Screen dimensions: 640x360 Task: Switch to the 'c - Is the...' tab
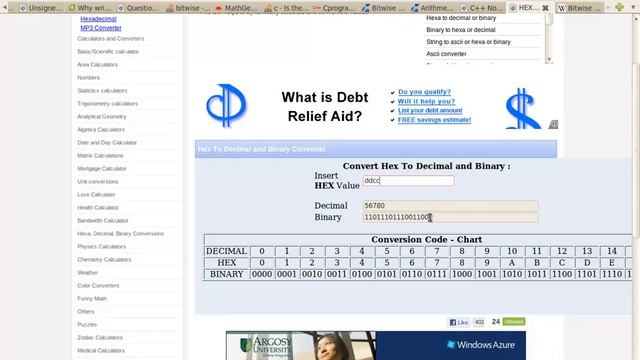point(285,8)
